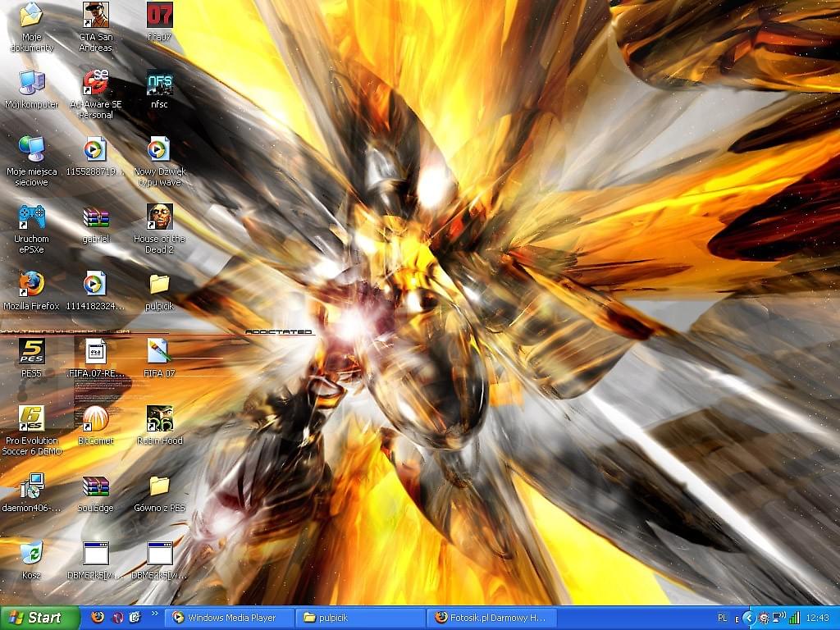The image size is (840, 630).
Task: Click the purple Quick Launch icon
Action: point(117,617)
